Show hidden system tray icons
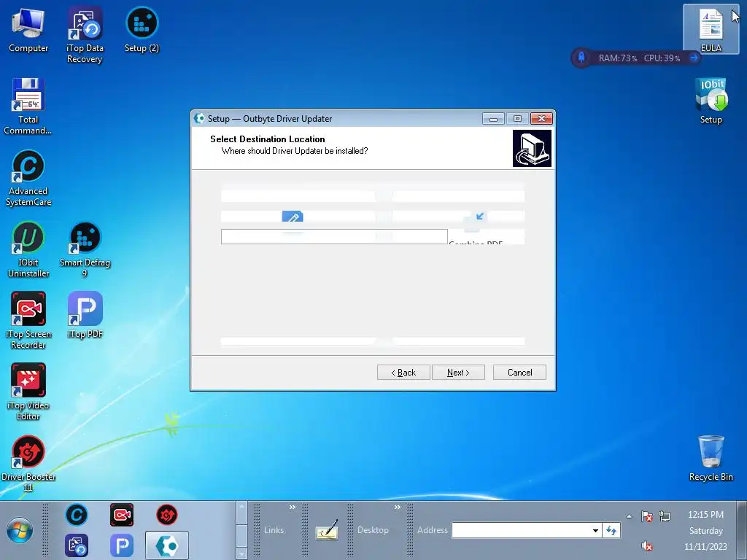The width and height of the screenshot is (747, 560). pyautogui.click(x=630, y=516)
